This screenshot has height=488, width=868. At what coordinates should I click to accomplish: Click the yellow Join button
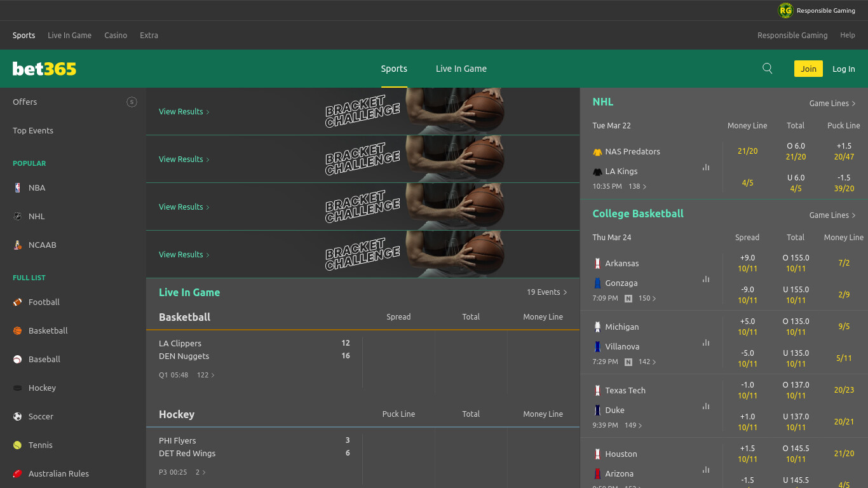[808, 69]
